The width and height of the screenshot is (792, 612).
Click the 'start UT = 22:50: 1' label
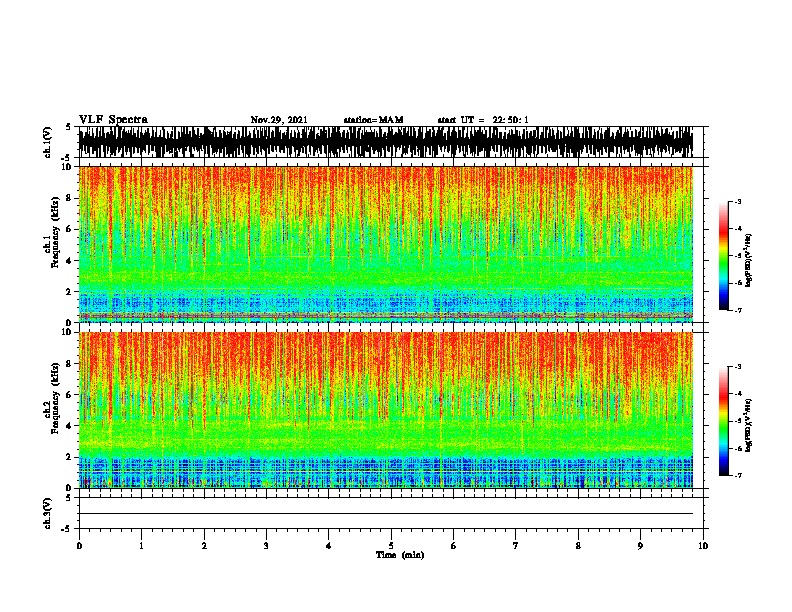click(x=483, y=120)
